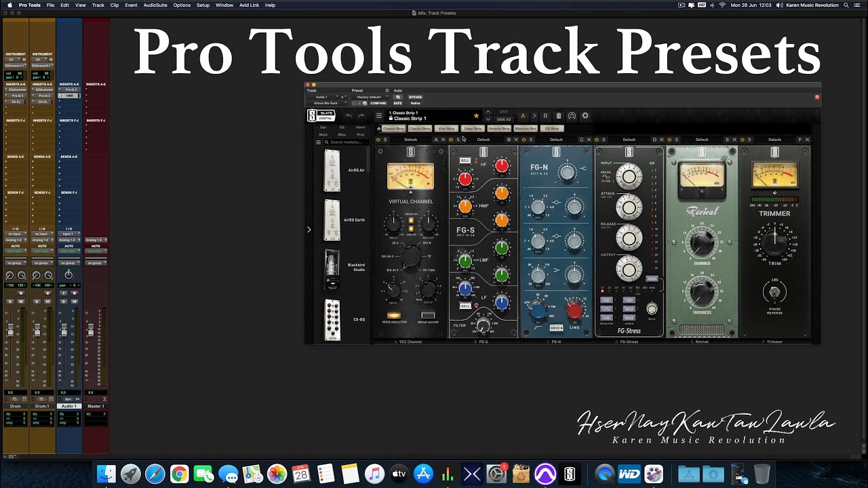Switch to the Deep Strip tab
The image size is (868, 488).
tap(473, 129)
